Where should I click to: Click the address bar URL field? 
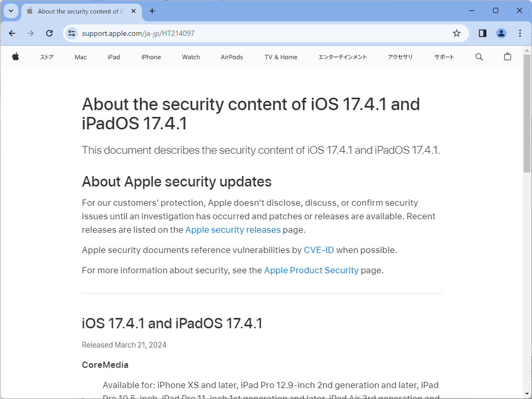tap(260, 33)
